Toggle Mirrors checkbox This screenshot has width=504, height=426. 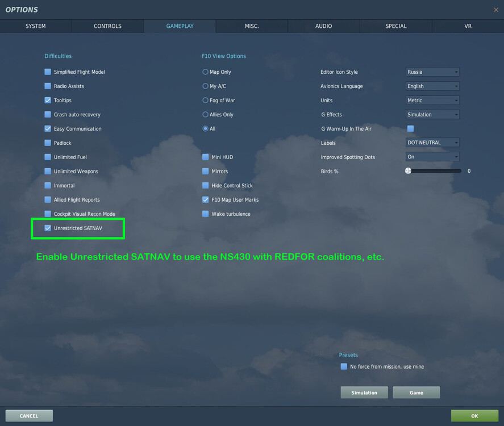pos(205,171)
